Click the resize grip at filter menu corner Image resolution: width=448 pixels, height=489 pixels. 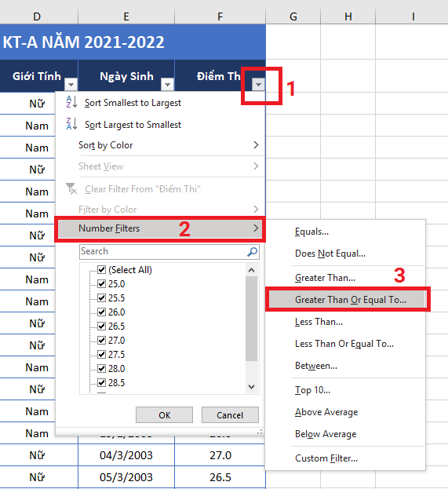tap(260, 432)
